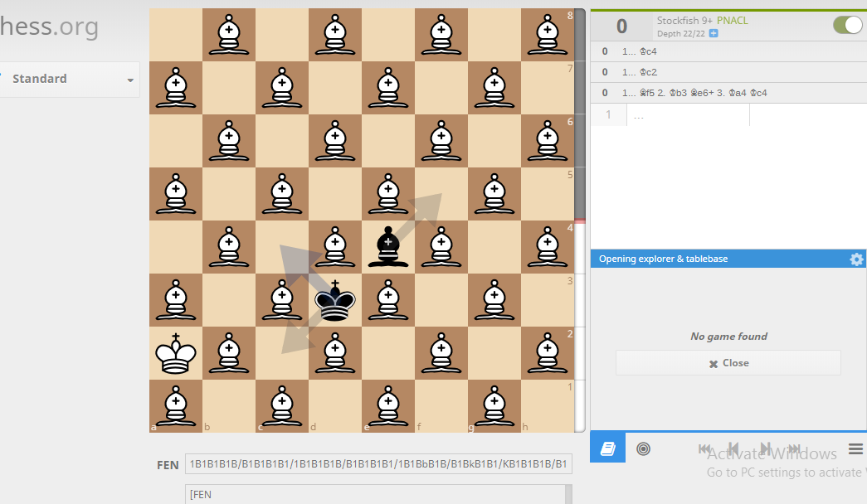Step forward one move

pos(766,448)
